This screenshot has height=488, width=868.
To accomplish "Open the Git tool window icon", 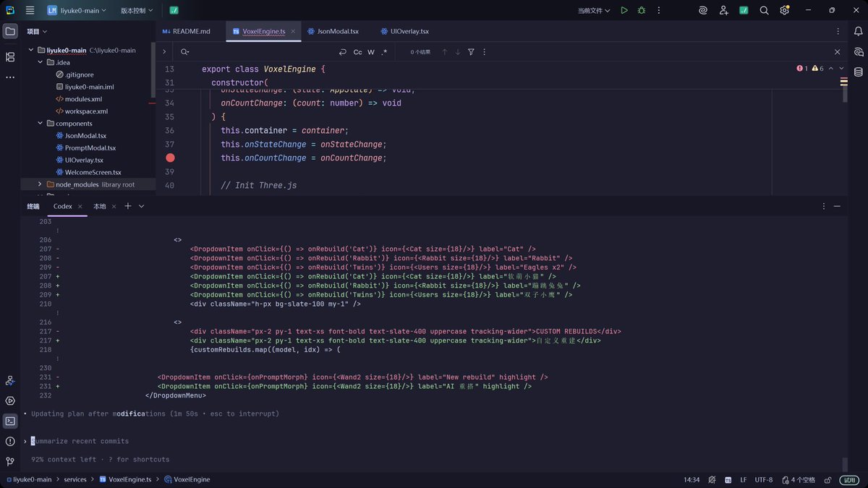I will click(10, 461).
